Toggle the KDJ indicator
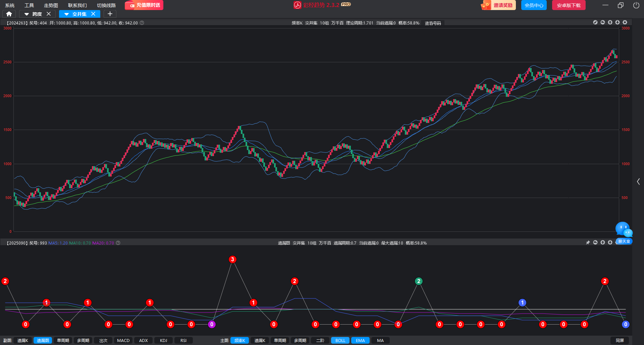This screenshot has height=345, width=644. coord(164,340)
